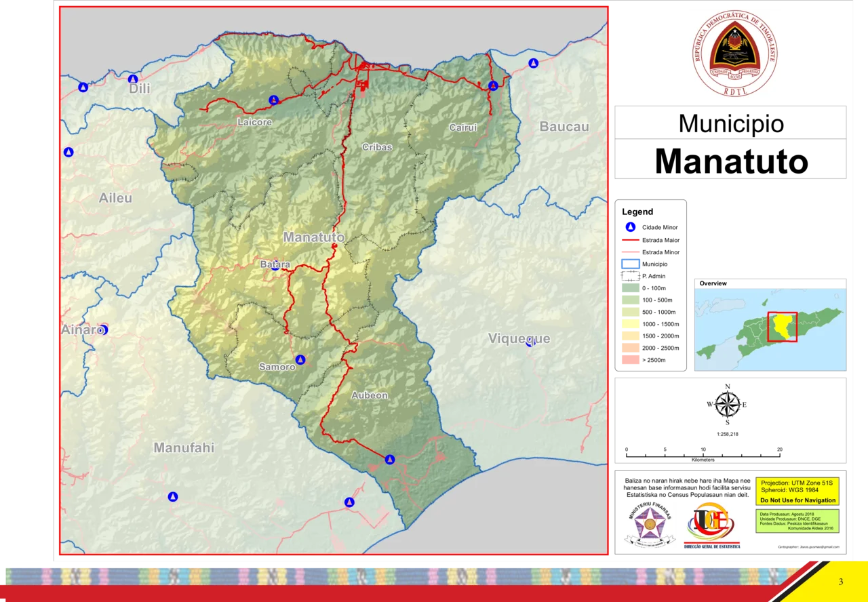Click the page number 3
The height and width of the screenshot is (602, 868).
(x=841, y=582)
